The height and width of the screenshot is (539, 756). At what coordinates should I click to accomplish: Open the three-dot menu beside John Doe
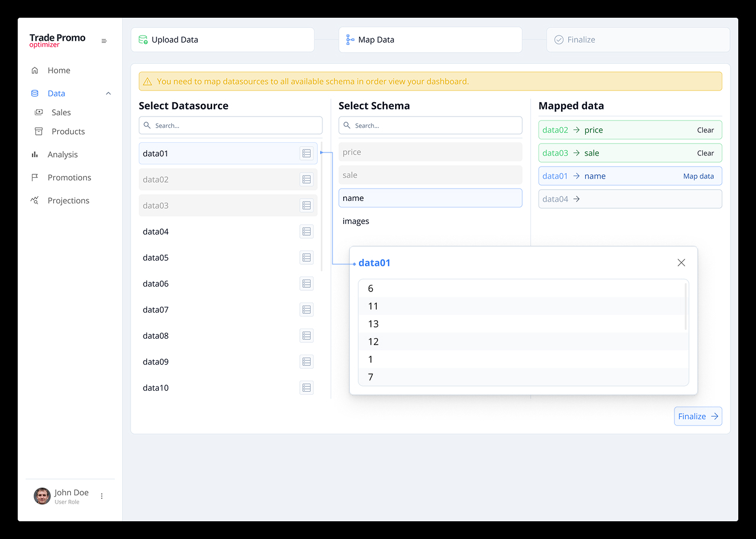pos(102,496)
